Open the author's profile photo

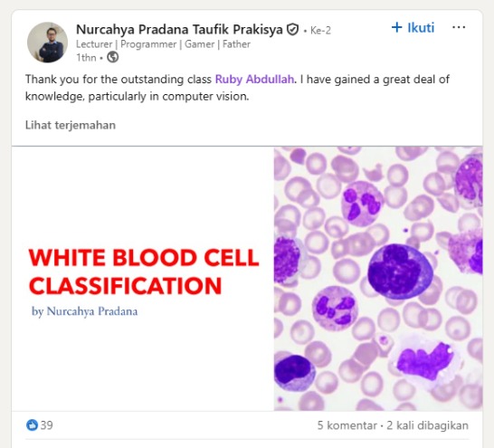pyautogui.click(x=47, y=42)
